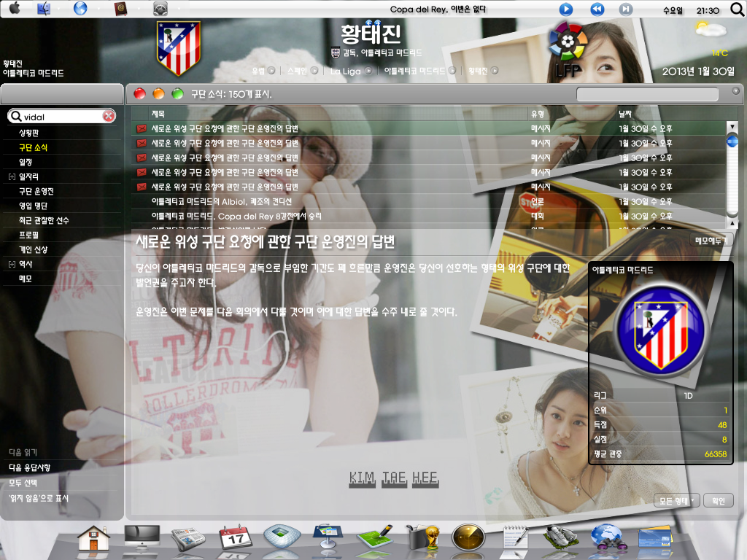This screenshot has height=560, width=747.
Task: Click the monitor icon in the dock
Action: (142, 539)
